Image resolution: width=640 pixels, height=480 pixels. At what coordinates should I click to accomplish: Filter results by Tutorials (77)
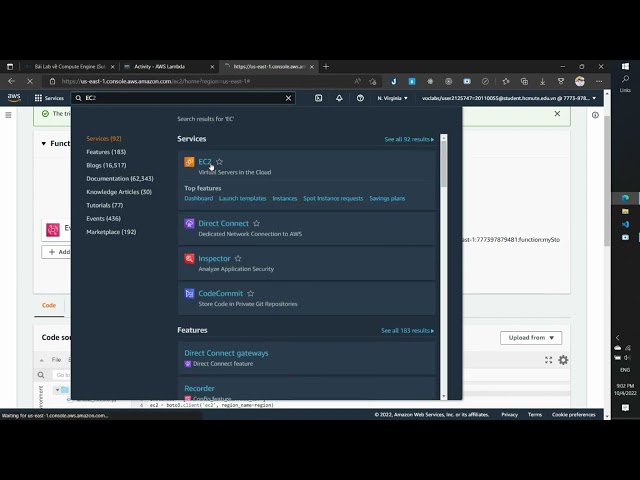[x=104, y=205]
